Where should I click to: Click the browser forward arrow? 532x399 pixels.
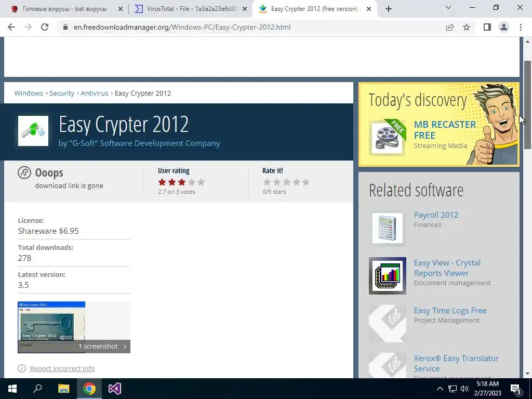point(28,27)
